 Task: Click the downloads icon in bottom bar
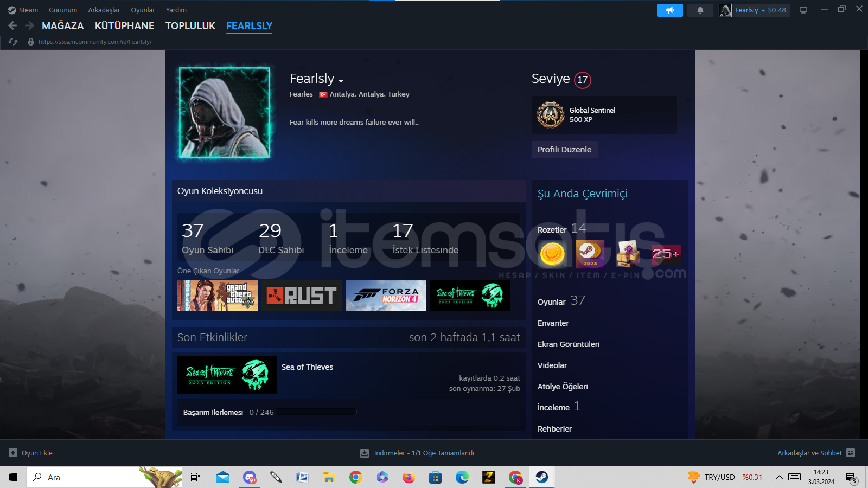[x=365, y=453]
